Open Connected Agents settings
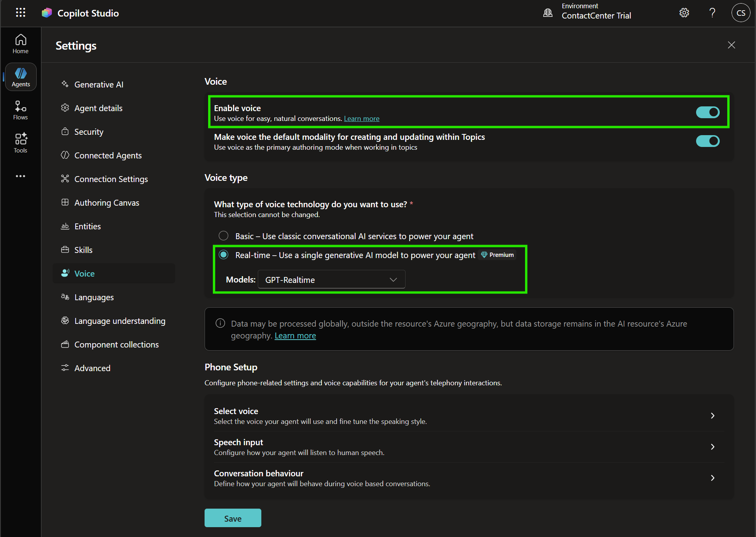The image size is (756, 537). tap(114, 155)
